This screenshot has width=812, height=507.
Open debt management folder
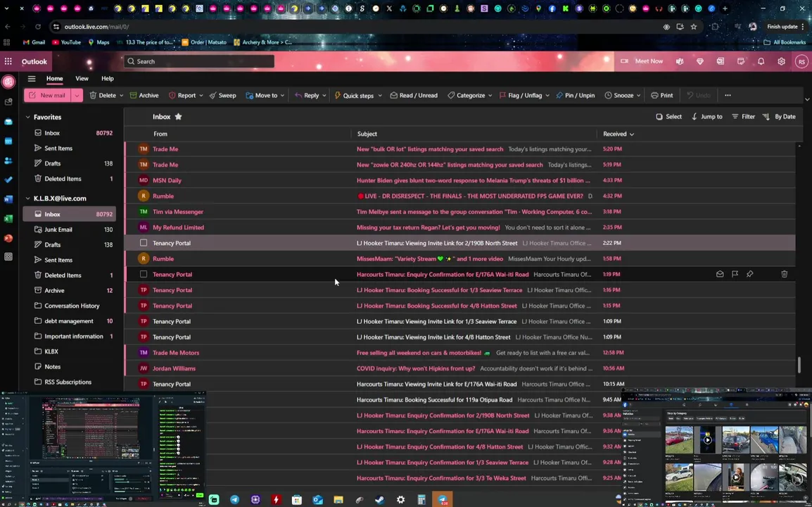[70, 321]
